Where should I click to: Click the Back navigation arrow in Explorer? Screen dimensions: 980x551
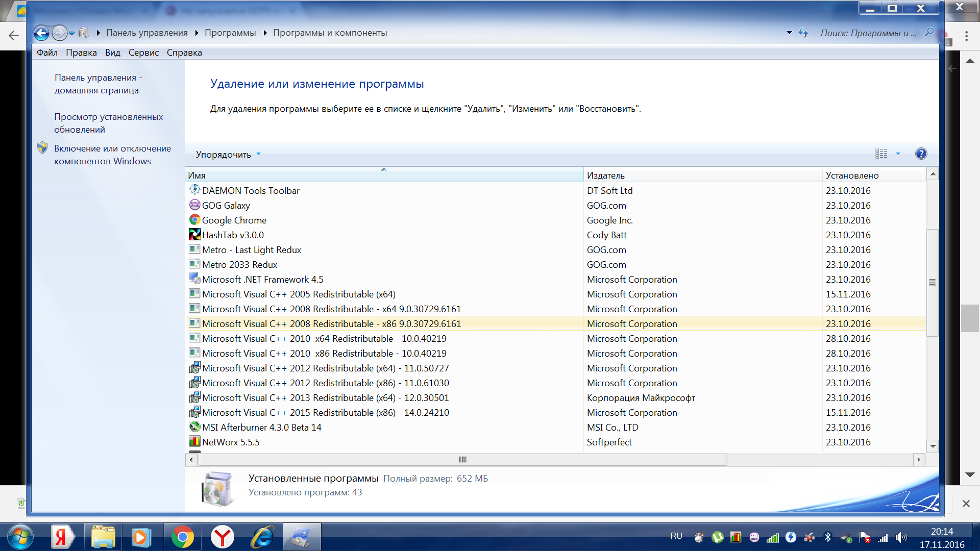[x=41, y=33]
